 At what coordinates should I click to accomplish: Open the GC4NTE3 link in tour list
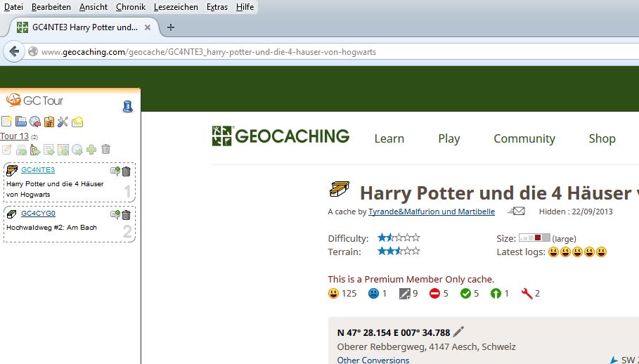point(38,170)
